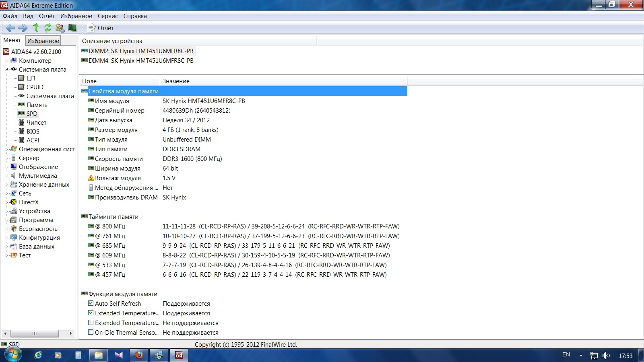Open the volume control in system tray
The image size is (644, 362).
(606, 356)
